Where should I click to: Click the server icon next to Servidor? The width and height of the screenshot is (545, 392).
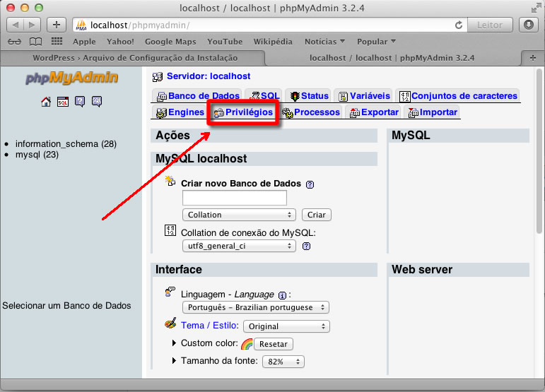click(158, 77)
